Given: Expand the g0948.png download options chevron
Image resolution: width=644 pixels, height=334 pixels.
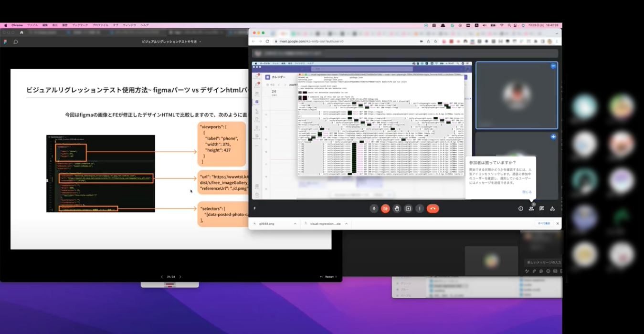Looking at the screenshot, I should 295,223.
